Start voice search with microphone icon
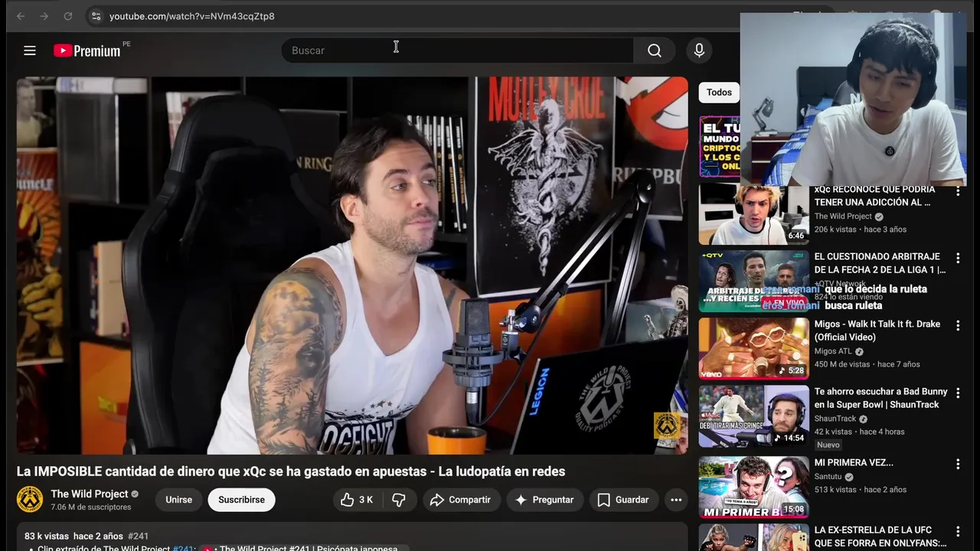Image resolution: width=980 pixels, height=551 pixels. pyautogui.click(x=699, y=51)
